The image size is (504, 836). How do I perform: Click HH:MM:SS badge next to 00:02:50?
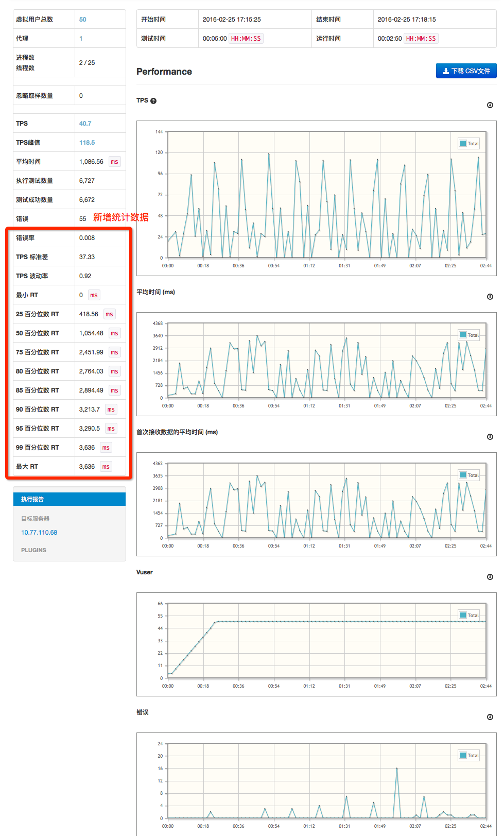[x=421, y=39]
